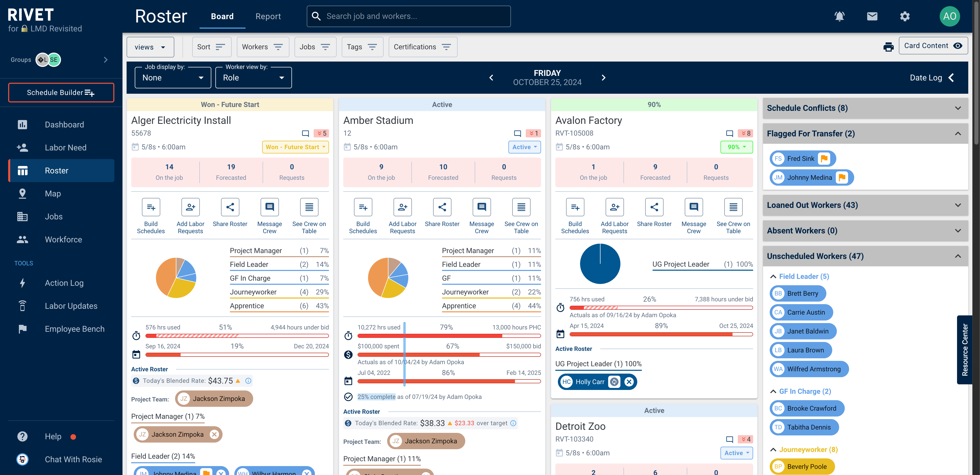
Task: Expand Loaned Out Workers (43) panel
Action: click(865, 205)
